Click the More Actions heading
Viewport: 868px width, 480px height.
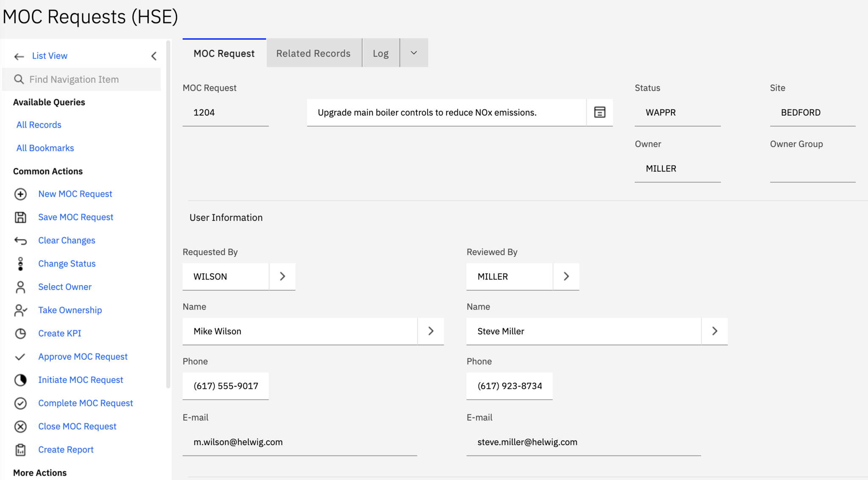tap(40, 473)
